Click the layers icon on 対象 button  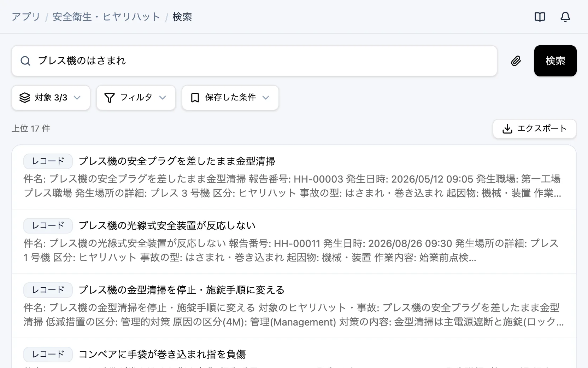click(x=25, y=98)
